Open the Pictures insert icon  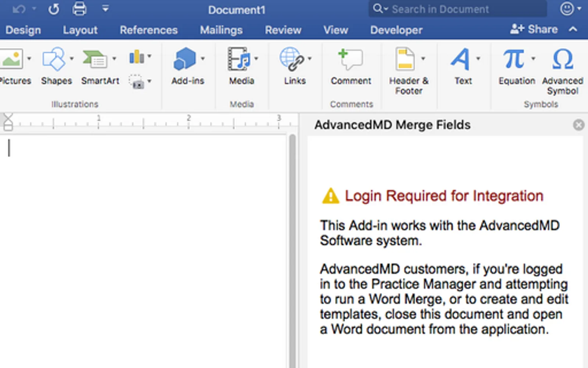[x=11, y=59]
